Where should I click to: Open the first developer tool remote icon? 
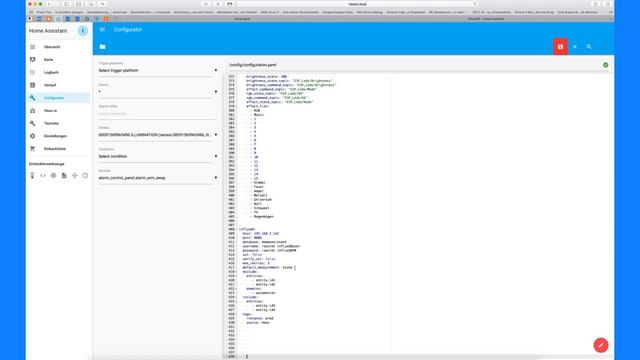point(32,176)
